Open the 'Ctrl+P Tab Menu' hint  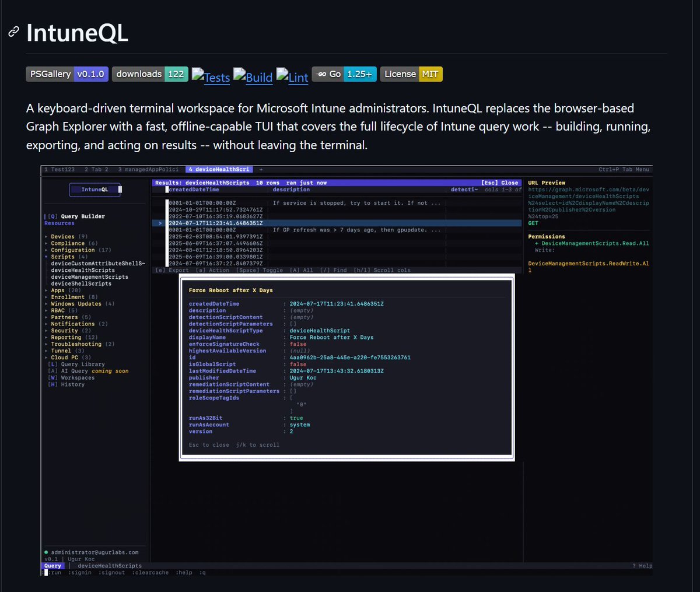pos(624,170)
